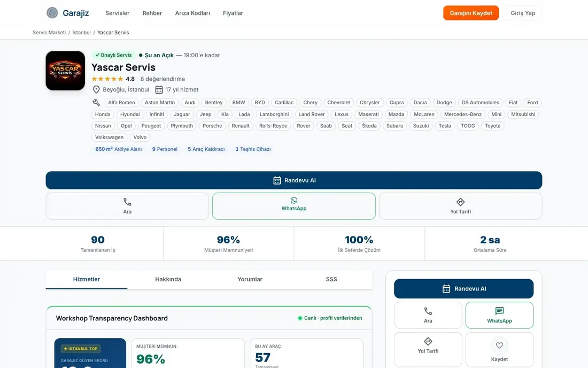
Task: Select the TOGG brand chip
Action: [468, 126]
